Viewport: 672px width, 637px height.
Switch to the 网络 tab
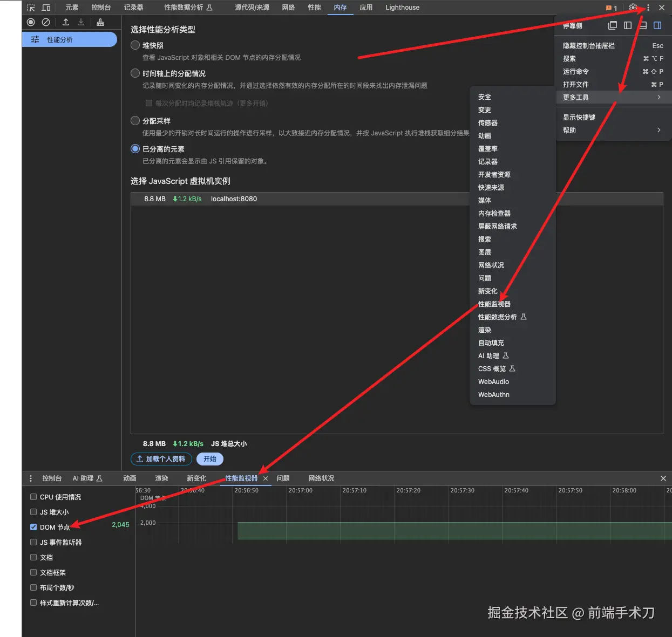point(288,8)
